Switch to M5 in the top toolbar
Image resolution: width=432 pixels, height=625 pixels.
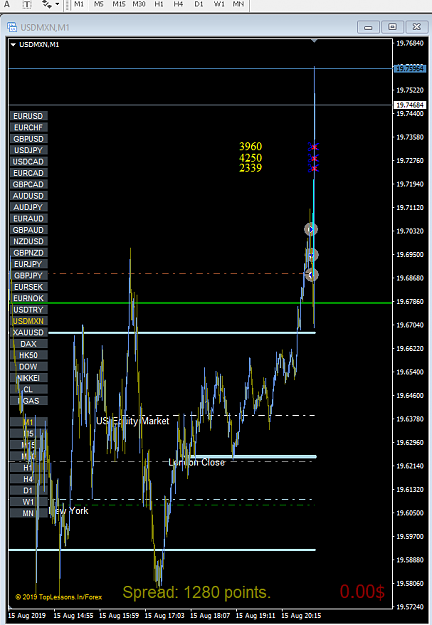coord(98,4)
